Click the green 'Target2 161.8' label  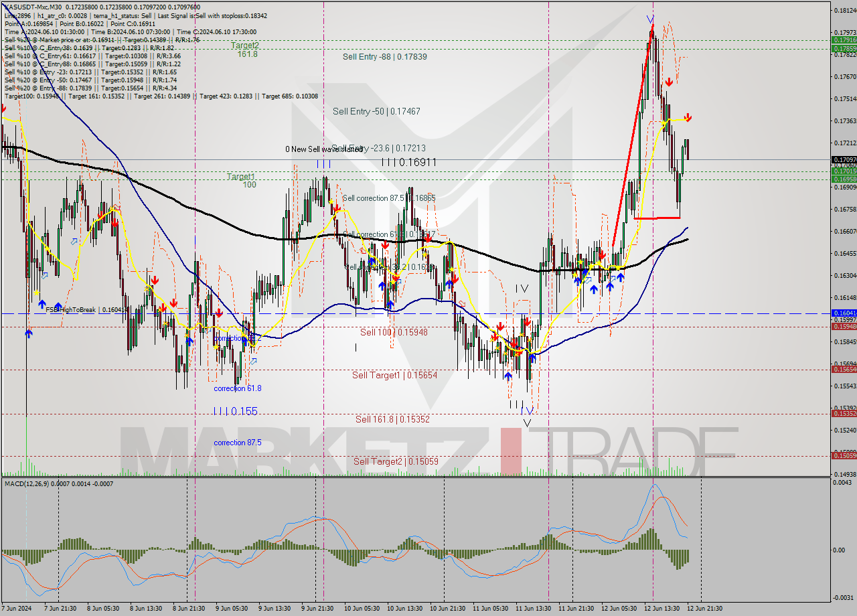click(246, 50)
